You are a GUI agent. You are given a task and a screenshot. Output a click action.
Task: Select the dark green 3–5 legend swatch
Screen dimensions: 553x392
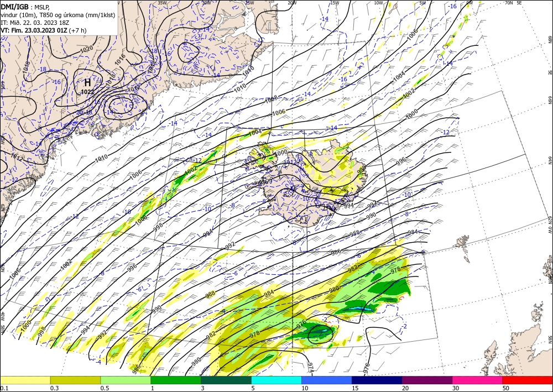(226, 380)
